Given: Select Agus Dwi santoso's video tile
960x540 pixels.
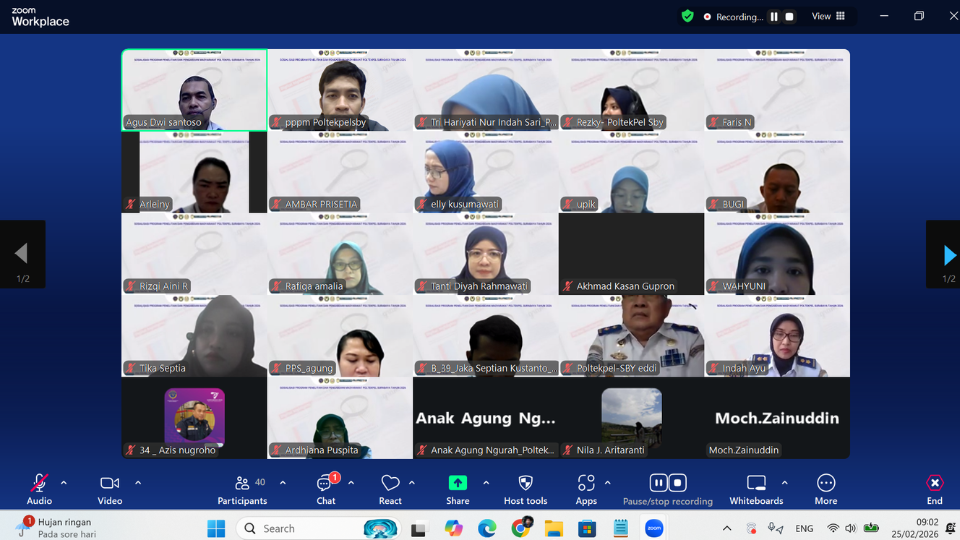Looking at the screenshot, I should pos(194,90).
